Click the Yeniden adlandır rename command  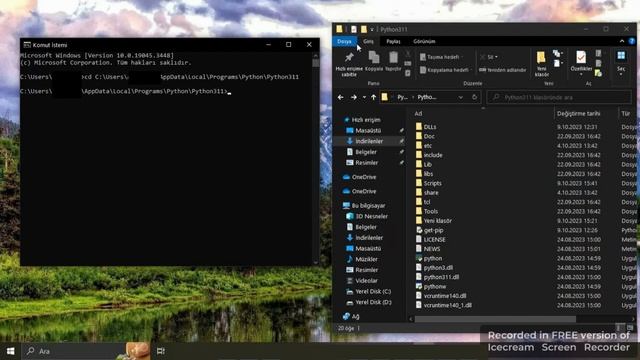click(502, 70)
